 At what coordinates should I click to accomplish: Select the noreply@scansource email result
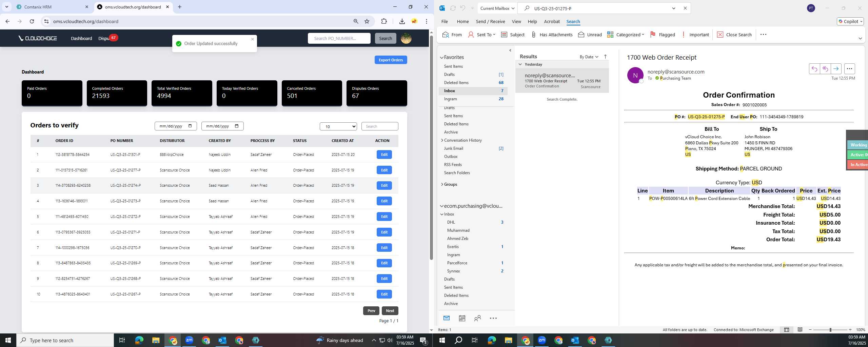click(x=562, y=81)
